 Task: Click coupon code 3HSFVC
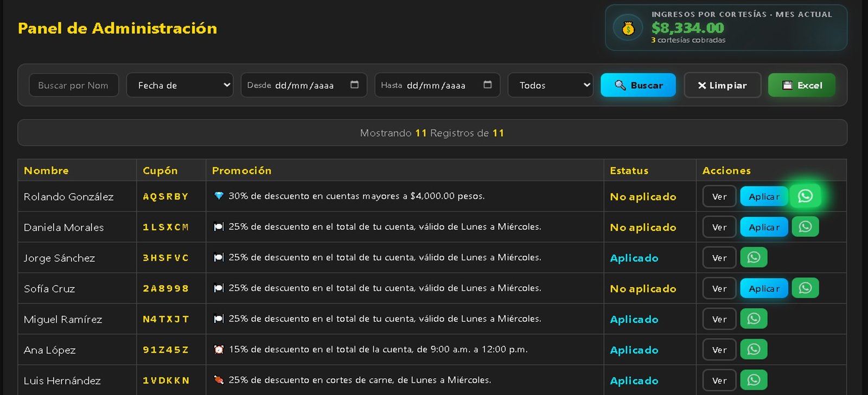coord(165,258)
